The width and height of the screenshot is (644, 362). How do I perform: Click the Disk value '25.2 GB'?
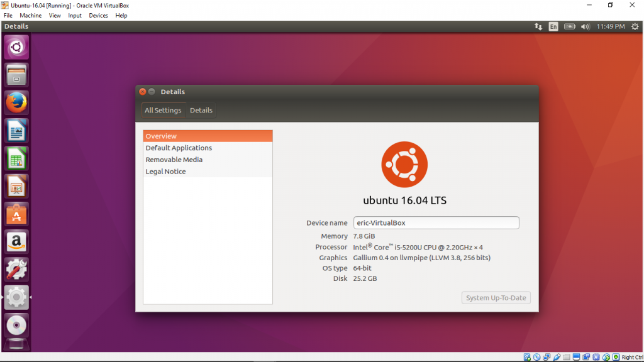[x=365, y=278]
